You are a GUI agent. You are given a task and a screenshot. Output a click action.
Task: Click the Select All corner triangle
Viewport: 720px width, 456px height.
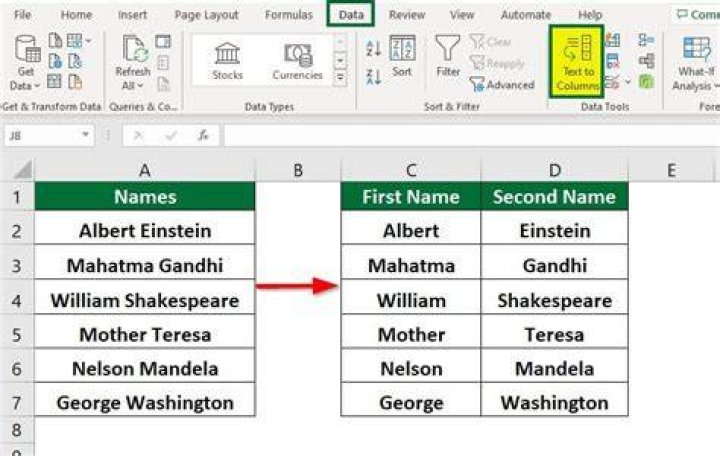[22, 170]
